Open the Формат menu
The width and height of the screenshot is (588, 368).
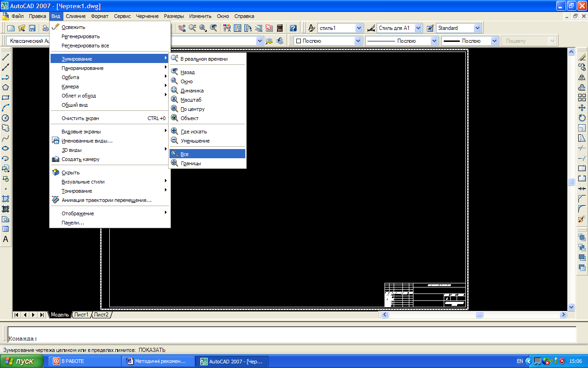pos(100,16)
